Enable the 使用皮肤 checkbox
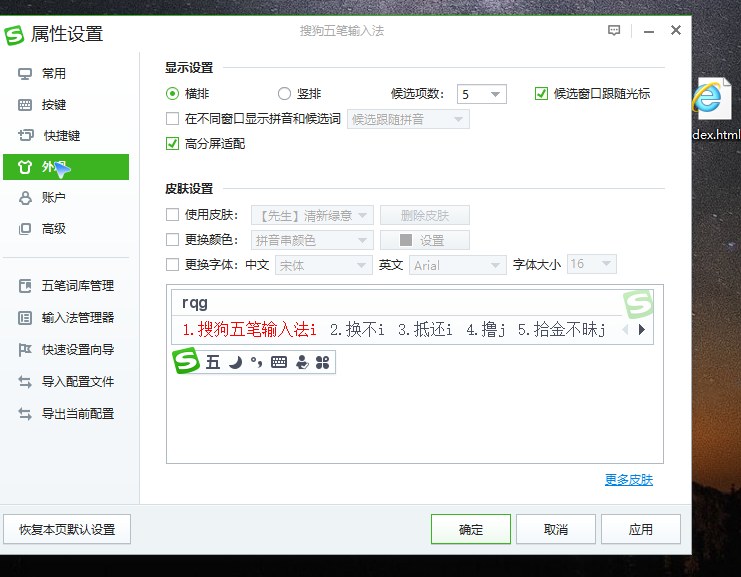The image size is (741, 577). (x=172, y=215)
